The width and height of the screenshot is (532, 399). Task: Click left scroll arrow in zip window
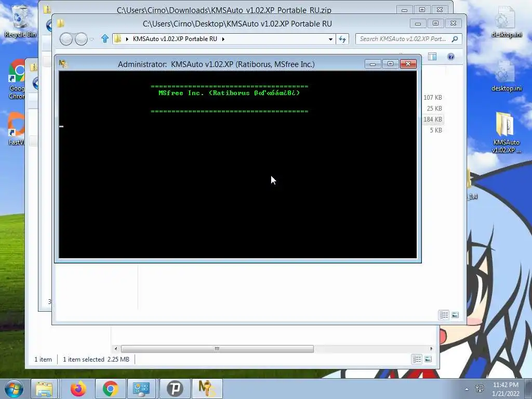pyautogui.click(x=116, y=349)
